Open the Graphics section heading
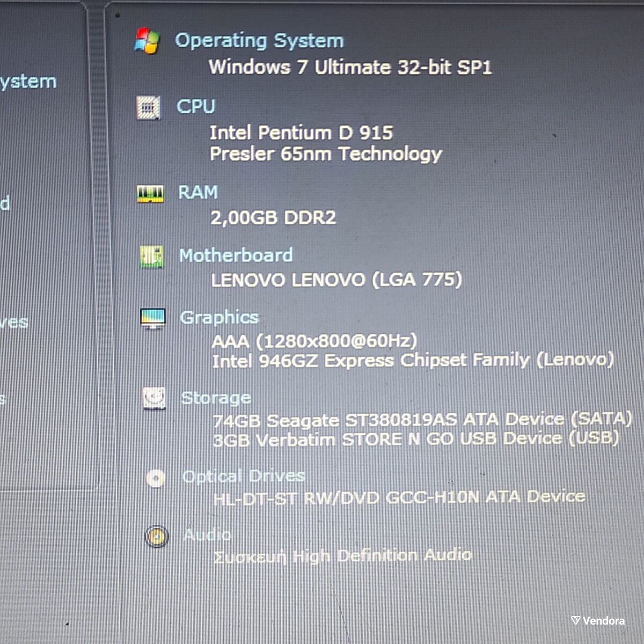Screen dimensions: 644x644 point(219,318)
